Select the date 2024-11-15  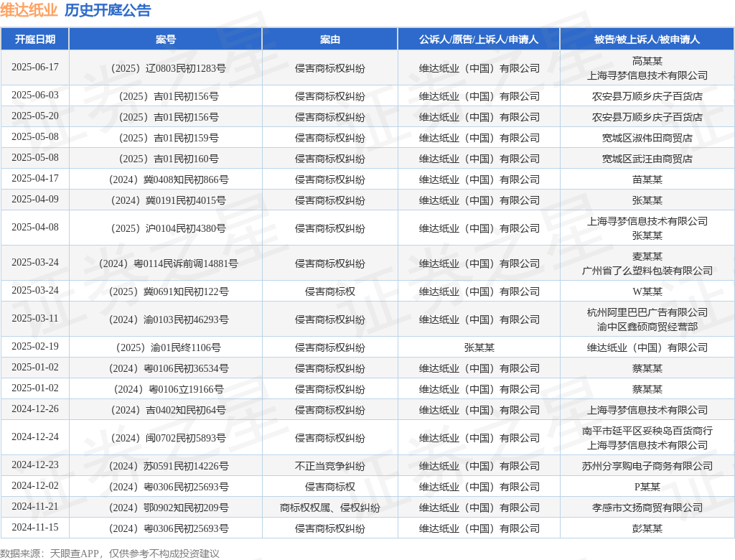[x=35, y=527]
